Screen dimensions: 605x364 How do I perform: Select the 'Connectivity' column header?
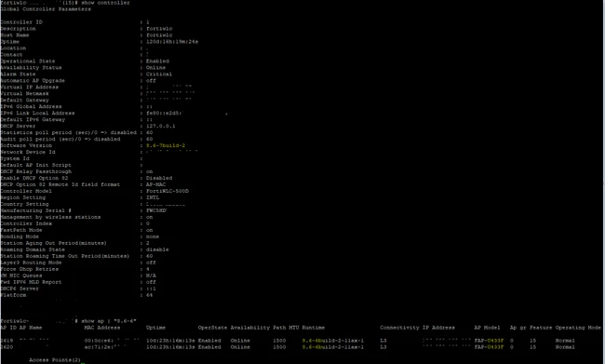(x=399, y=328)
